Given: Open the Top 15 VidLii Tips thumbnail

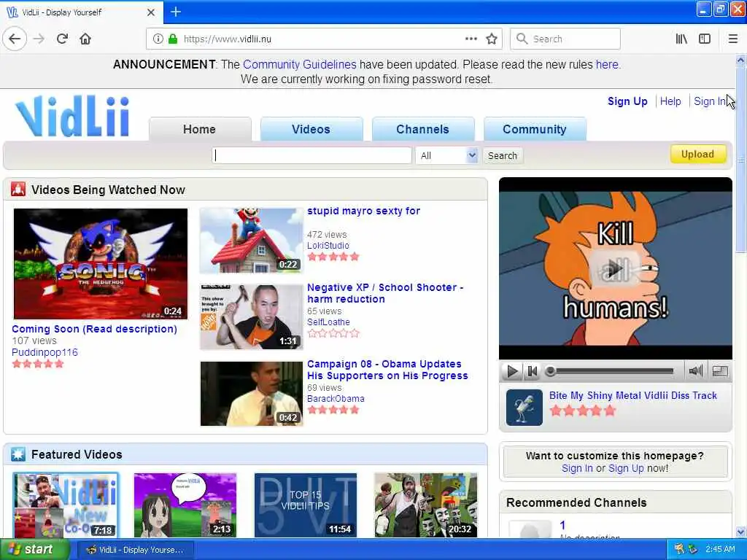Looking at the screenshot, I should (306, 505).
